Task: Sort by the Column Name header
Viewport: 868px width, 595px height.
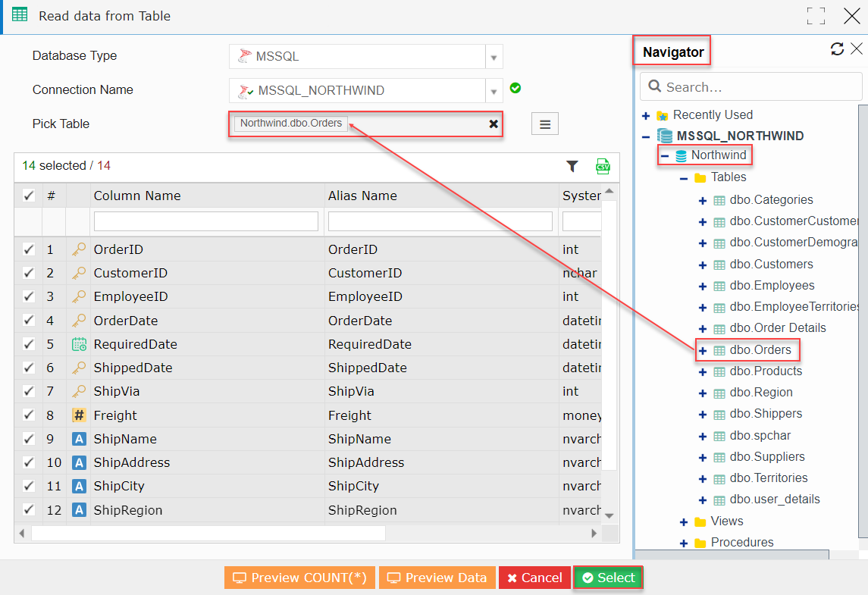Action: [x=137, y=196]
